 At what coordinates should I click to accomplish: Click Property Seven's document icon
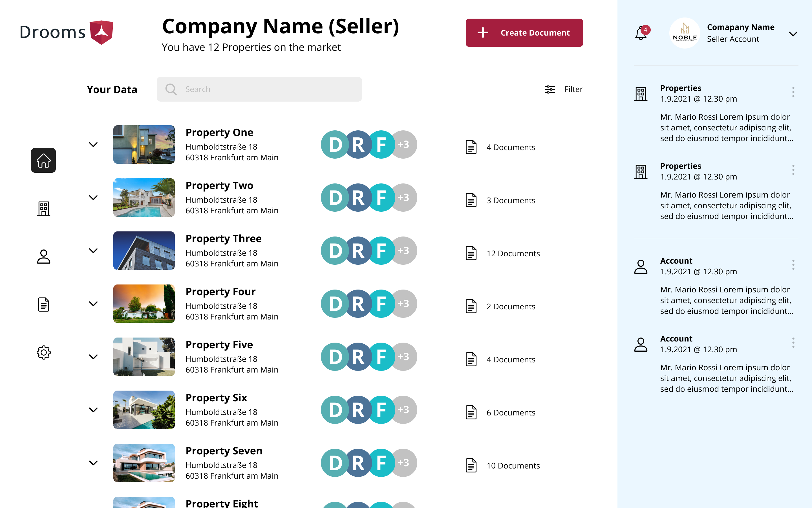471,466
